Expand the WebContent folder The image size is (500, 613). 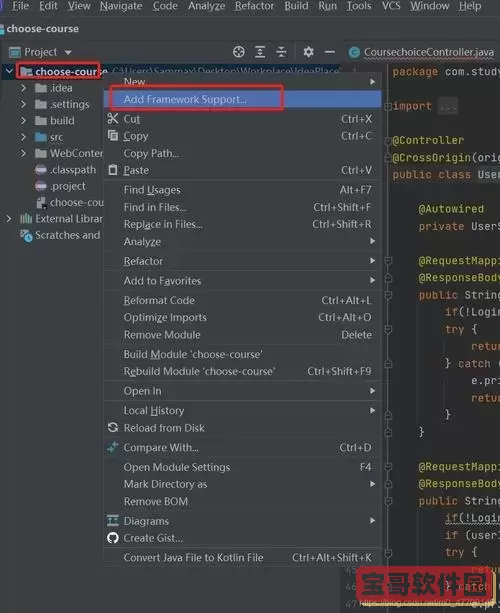click(x=23, y=153)
